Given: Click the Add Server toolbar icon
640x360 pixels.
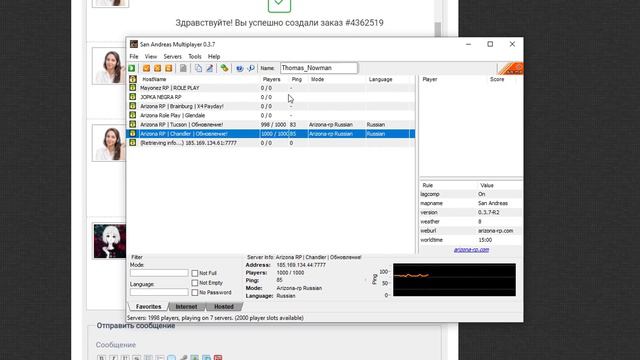Looking at the screenshot, I should [147, 68].
